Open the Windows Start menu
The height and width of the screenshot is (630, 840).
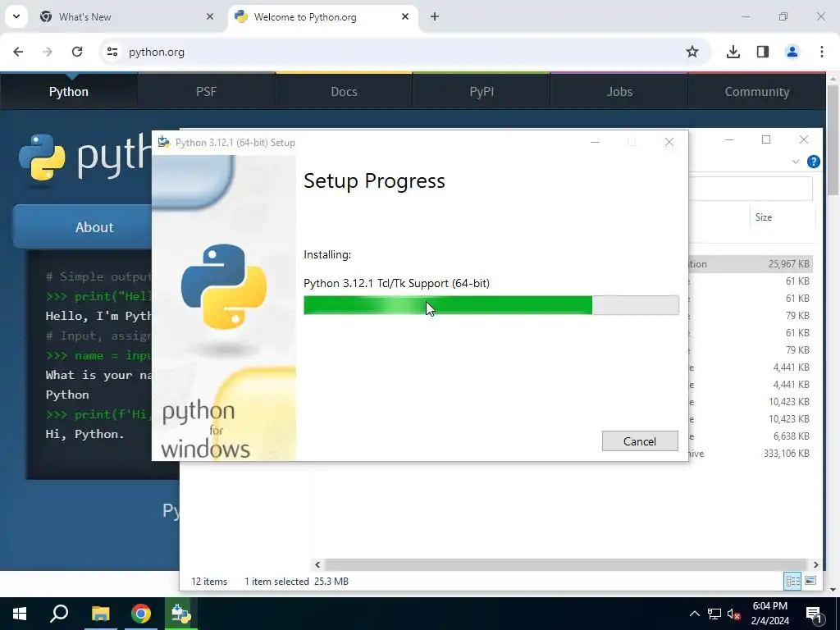point(20,614)
